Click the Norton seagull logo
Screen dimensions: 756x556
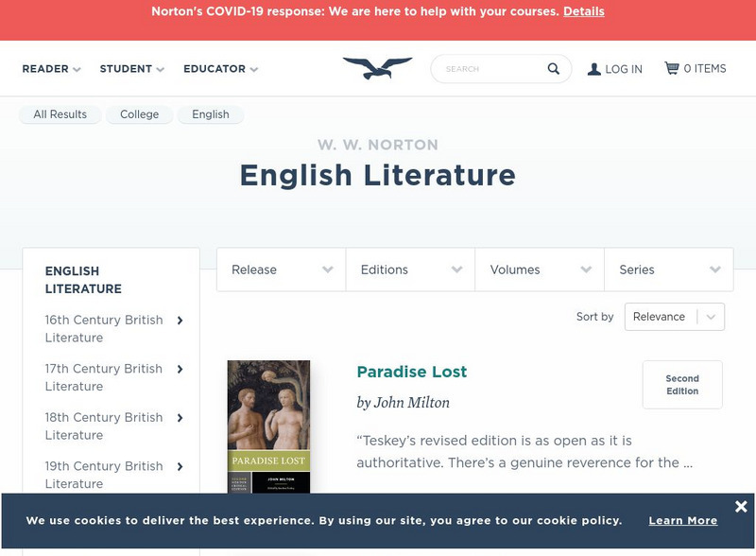coord(377,68)
